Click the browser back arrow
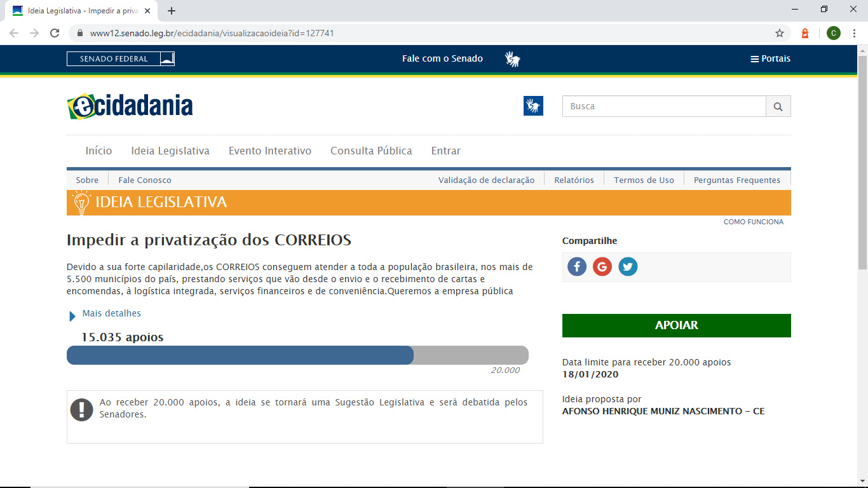This screenshot has width=868, height=488. pos(14,33)
